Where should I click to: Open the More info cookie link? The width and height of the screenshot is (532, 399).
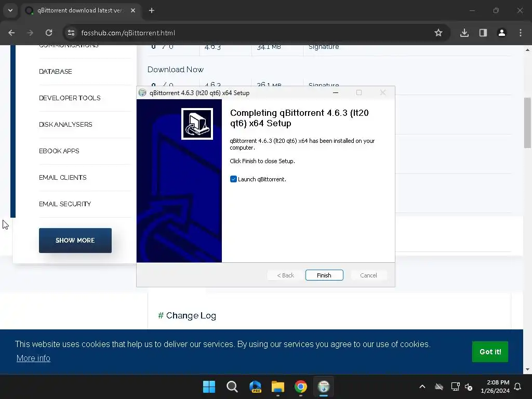point(33,358)
